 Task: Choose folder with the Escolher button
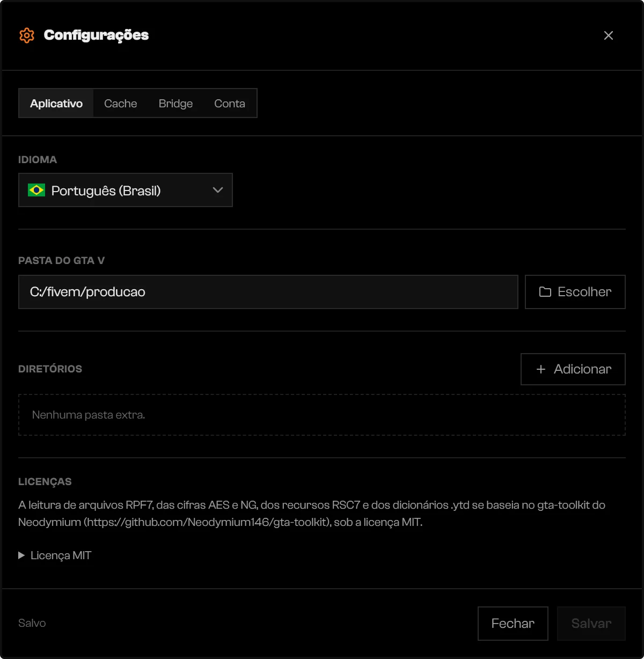[x=575, y=292]
